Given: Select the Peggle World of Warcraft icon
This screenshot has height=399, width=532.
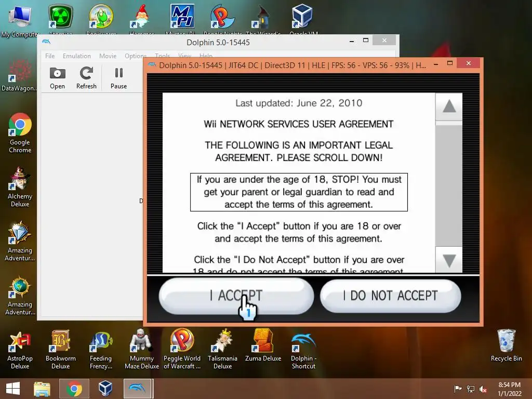Looking at the screenshot, I should (x=182, y=350).
